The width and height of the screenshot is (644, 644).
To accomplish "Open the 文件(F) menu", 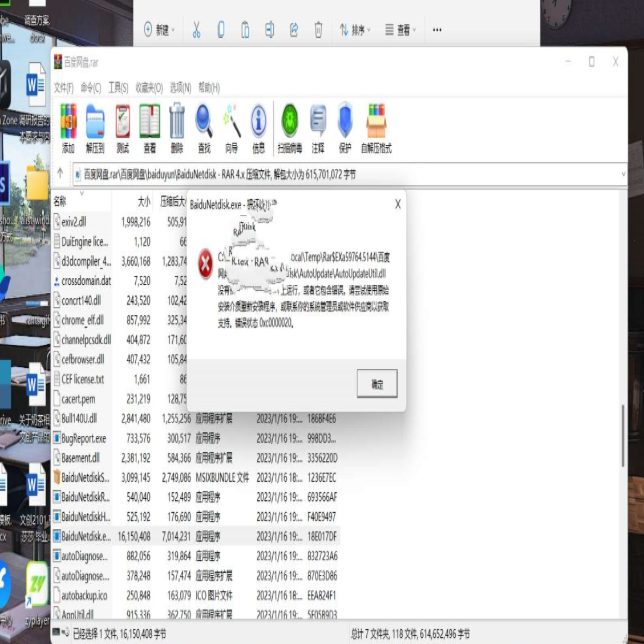I will coord(63,88).
